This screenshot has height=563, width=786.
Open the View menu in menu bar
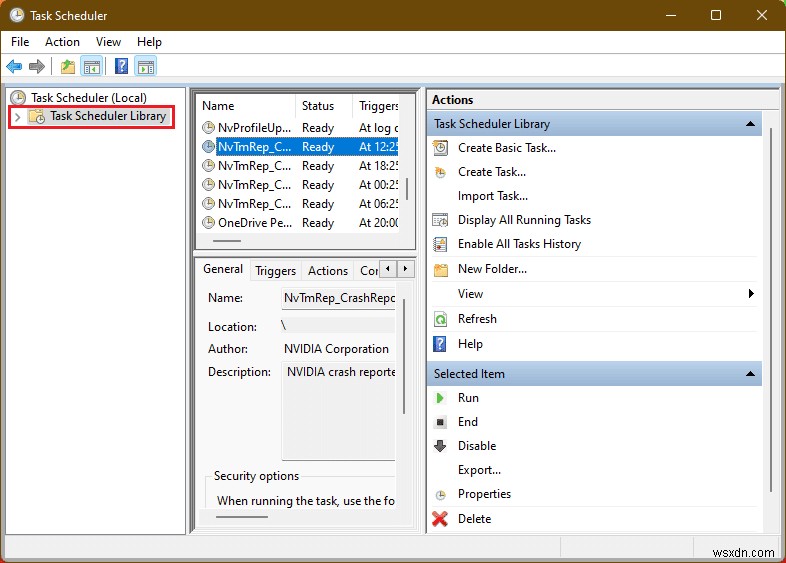point(108,42)
